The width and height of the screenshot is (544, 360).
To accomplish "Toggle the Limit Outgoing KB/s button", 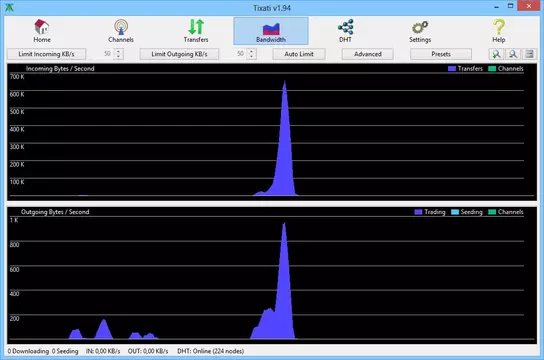I will (x=179, y=54).
